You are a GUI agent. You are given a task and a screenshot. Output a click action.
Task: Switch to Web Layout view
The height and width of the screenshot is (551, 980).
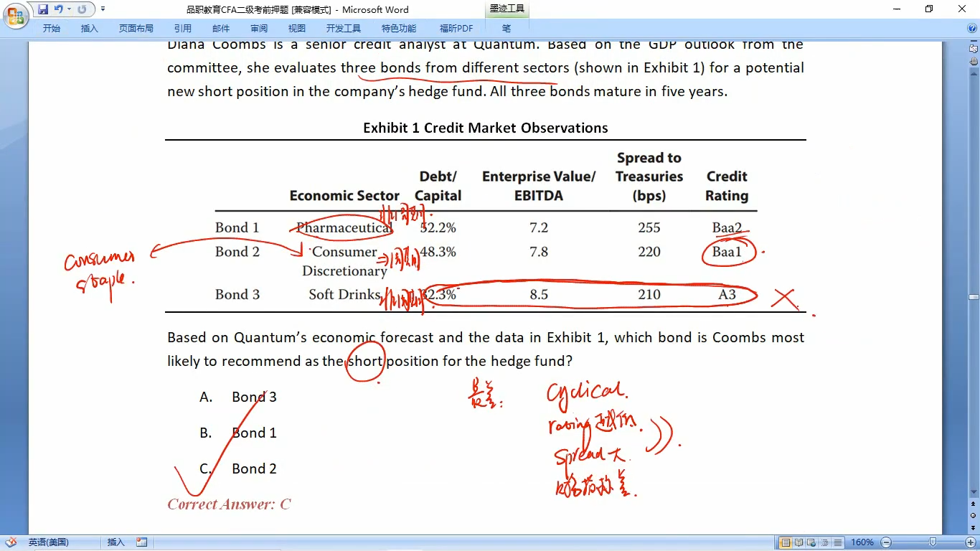point(811,542)
